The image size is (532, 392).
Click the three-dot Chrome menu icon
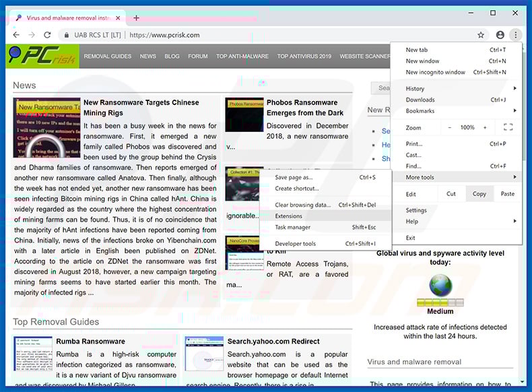[516, 34]
